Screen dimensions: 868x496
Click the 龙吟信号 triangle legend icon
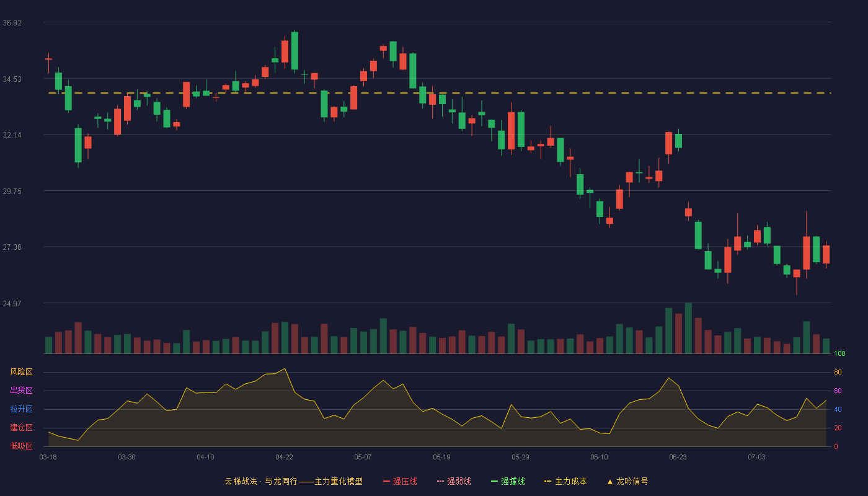point(609,481)
